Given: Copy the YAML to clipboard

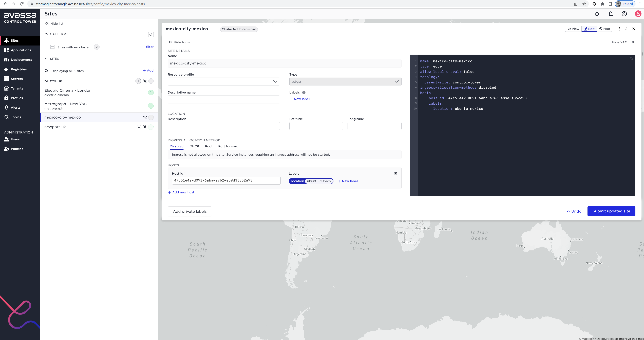Looking at the screenshot, I should point(631,59).
